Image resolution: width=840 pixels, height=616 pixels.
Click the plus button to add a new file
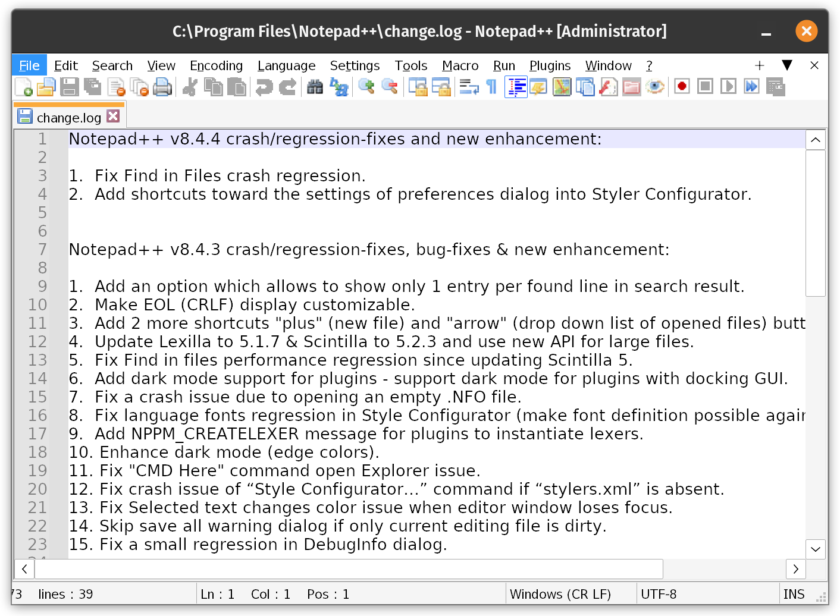(759, 65)
